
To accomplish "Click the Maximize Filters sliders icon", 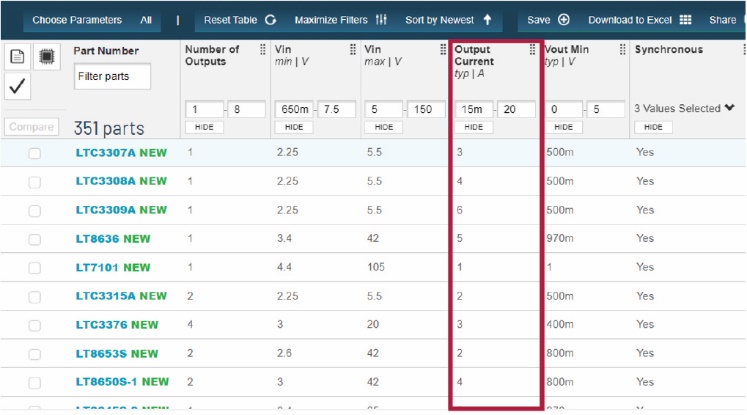I will pyautogui.click(x=381, y=20).
